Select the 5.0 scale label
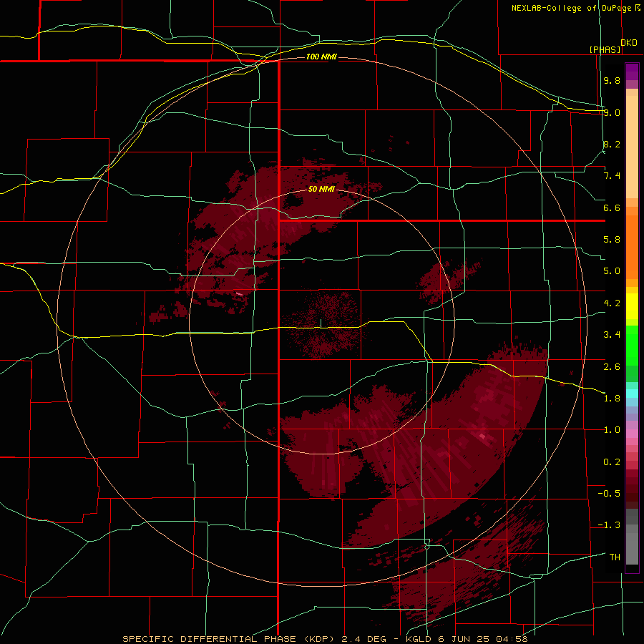644x644 pixels. tap(612, 271)
